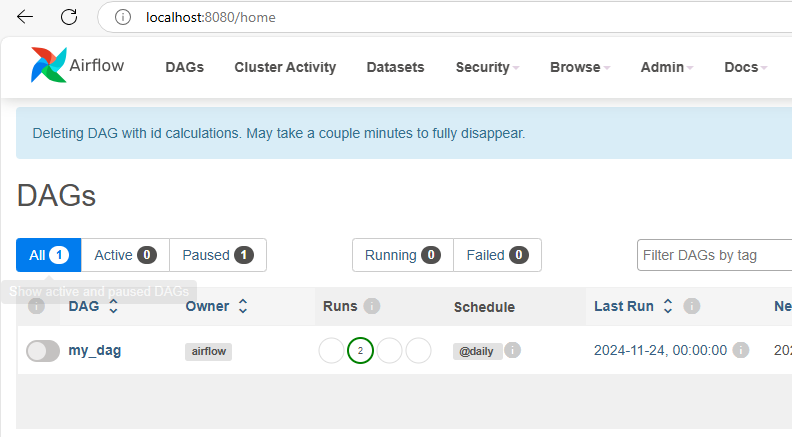Screen dimensions: 792x437
Task: Click the site info icon in the address bar
Action: 123,17
